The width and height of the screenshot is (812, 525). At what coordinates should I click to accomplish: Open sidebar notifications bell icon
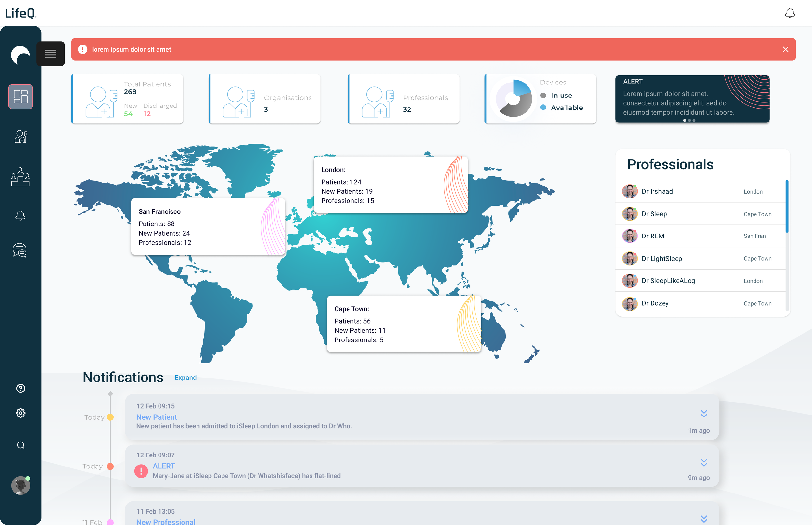[20, 215]
